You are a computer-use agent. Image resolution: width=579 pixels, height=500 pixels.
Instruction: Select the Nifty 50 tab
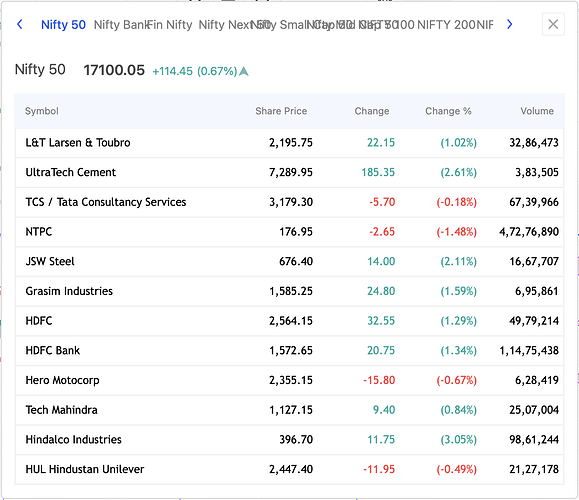tap(63, 25)
